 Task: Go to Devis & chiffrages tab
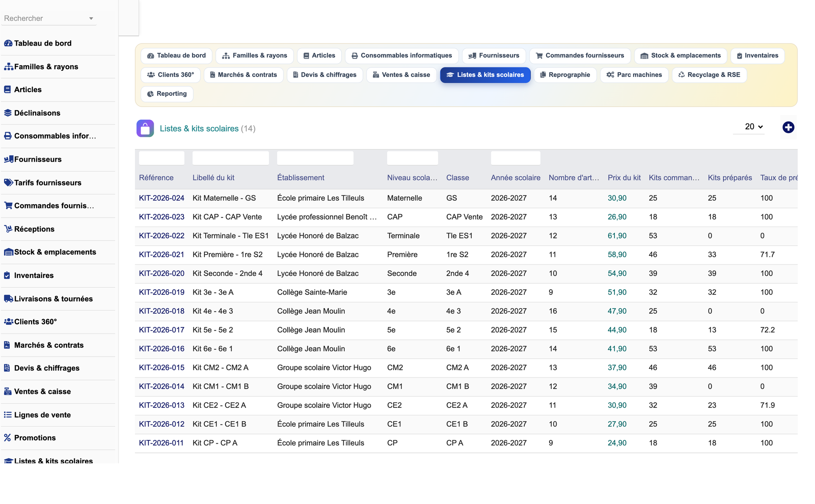[325, 75]
